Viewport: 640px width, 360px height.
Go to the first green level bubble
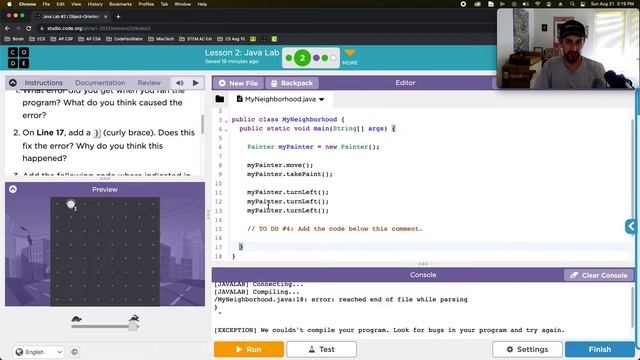(x=289, y=58)
